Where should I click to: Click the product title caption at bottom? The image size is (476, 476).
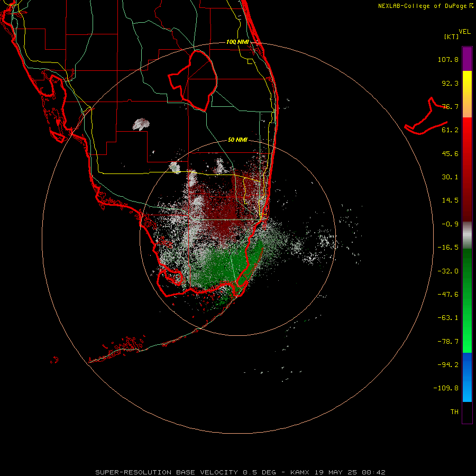pyautogui.click(x=240, y=472)
